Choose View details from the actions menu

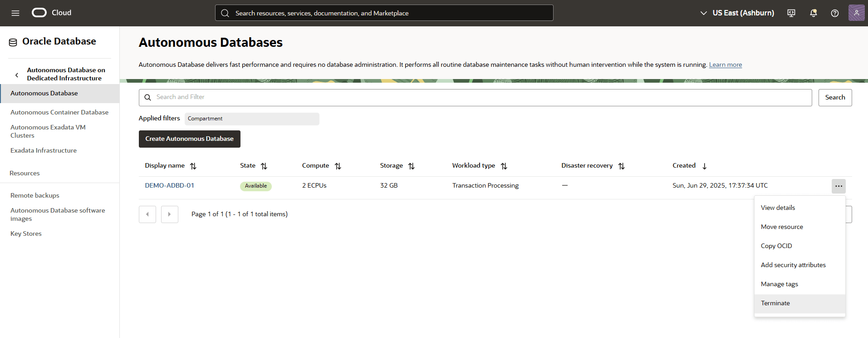[x=799, y=208]
